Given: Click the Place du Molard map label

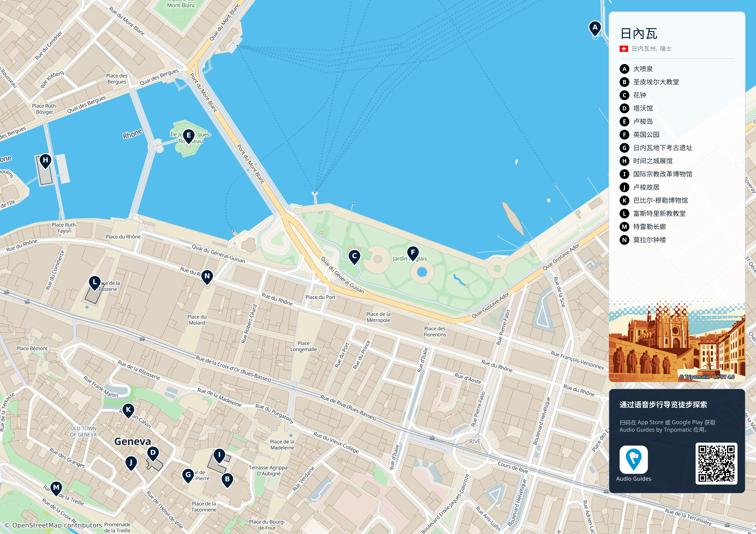Looking at the screenshot, I should [197, 320].
